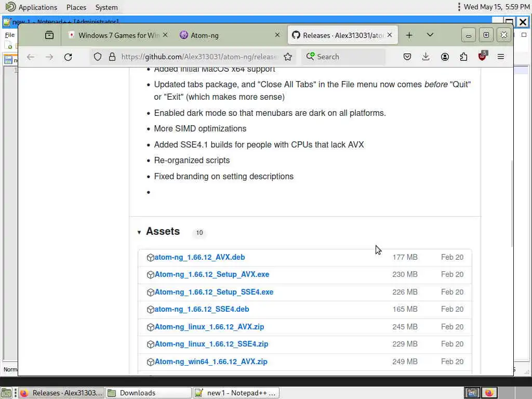Click the clock Wed May 15 5:59 PM

click(x=497, y=7)
